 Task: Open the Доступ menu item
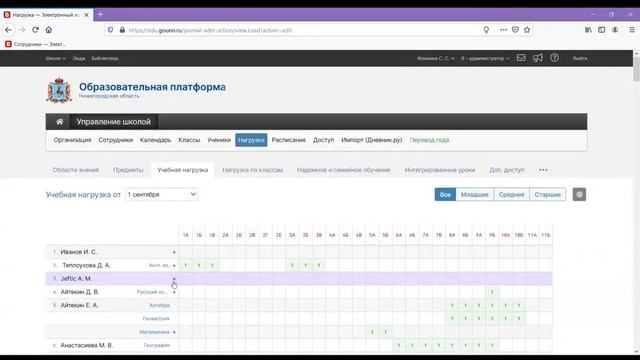click(x=323, y=140)
